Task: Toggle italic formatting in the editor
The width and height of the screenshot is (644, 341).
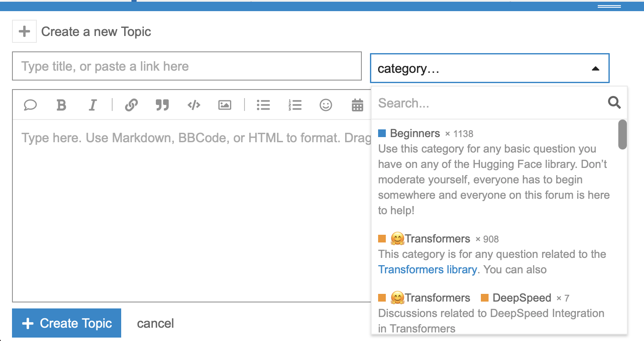Action: pyautogui.click(x=92, y=105)
